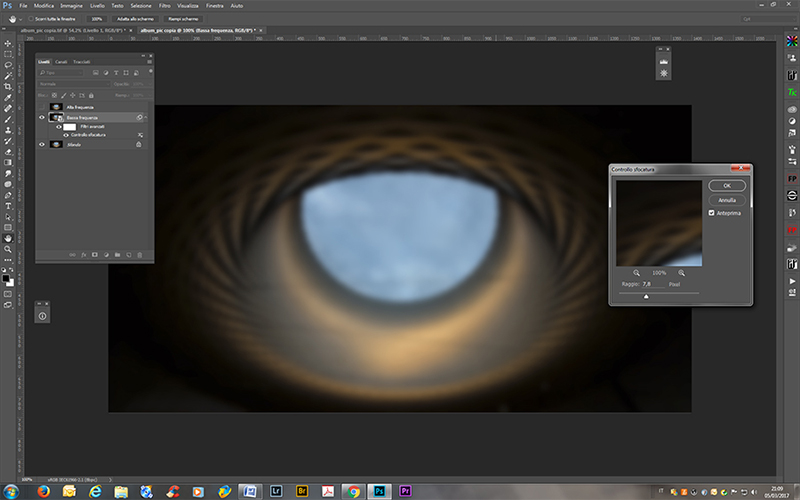Switch to the Canali tab

coord(62,62)
